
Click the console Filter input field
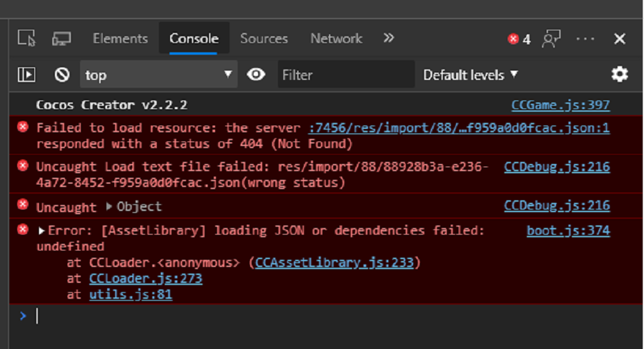click(x=345, y=75)
